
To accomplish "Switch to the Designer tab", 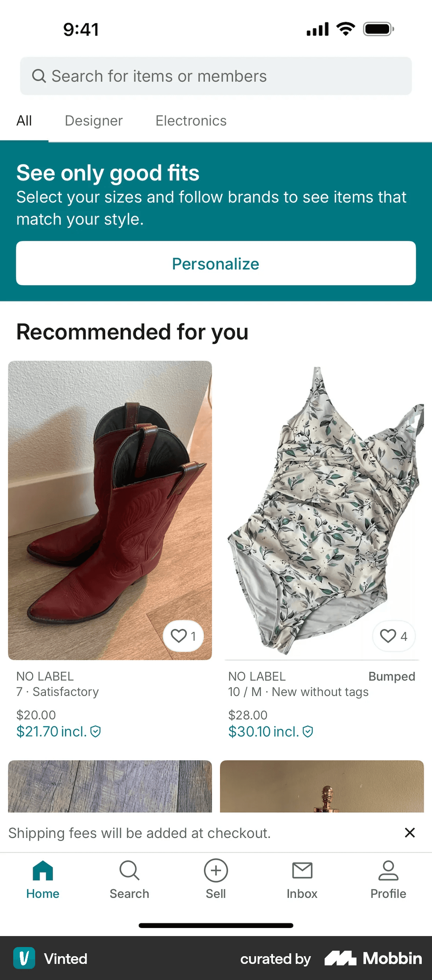I will (94, 121).
